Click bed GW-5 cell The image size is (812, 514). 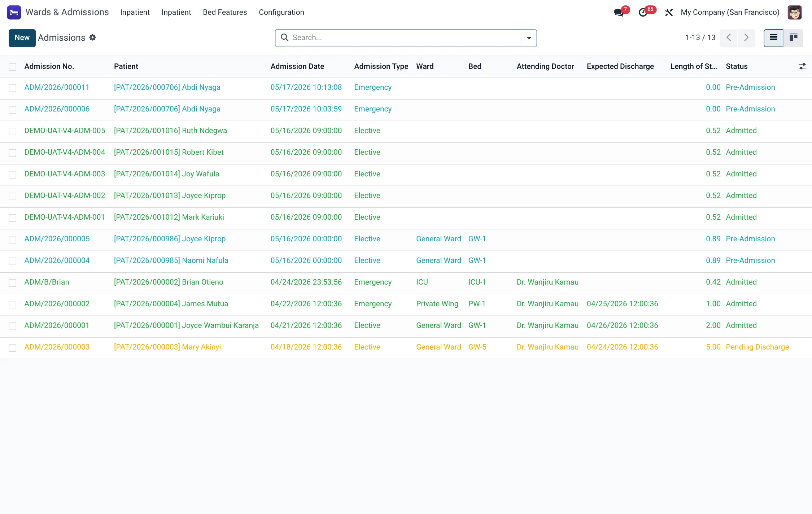477,347
